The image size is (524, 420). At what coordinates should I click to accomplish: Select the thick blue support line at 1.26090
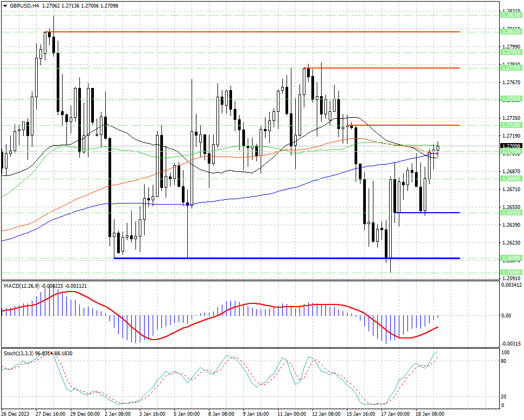point(287,258)
